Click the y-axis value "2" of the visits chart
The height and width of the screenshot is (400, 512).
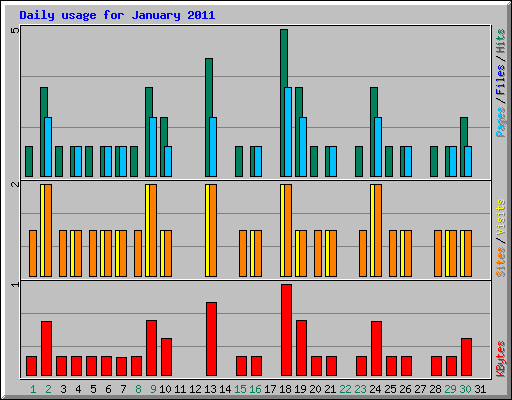pos(15,184)
